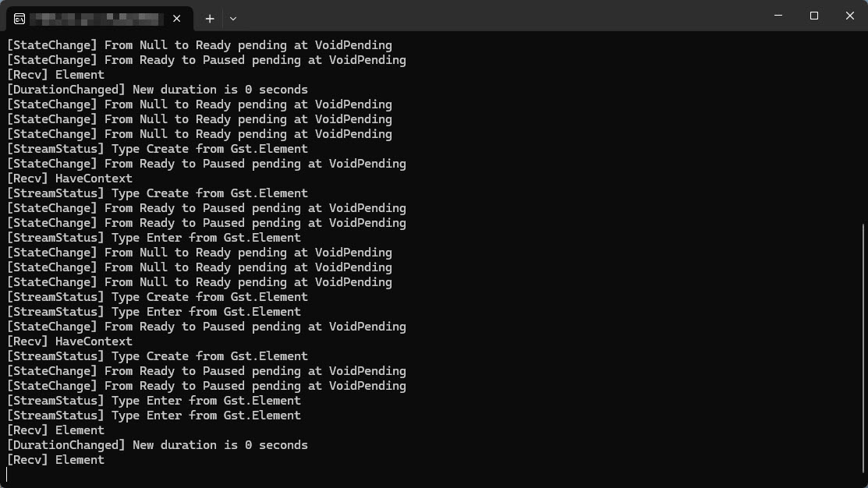Click the first '[StreamStatus] Type Create' line

click(157, 149)
